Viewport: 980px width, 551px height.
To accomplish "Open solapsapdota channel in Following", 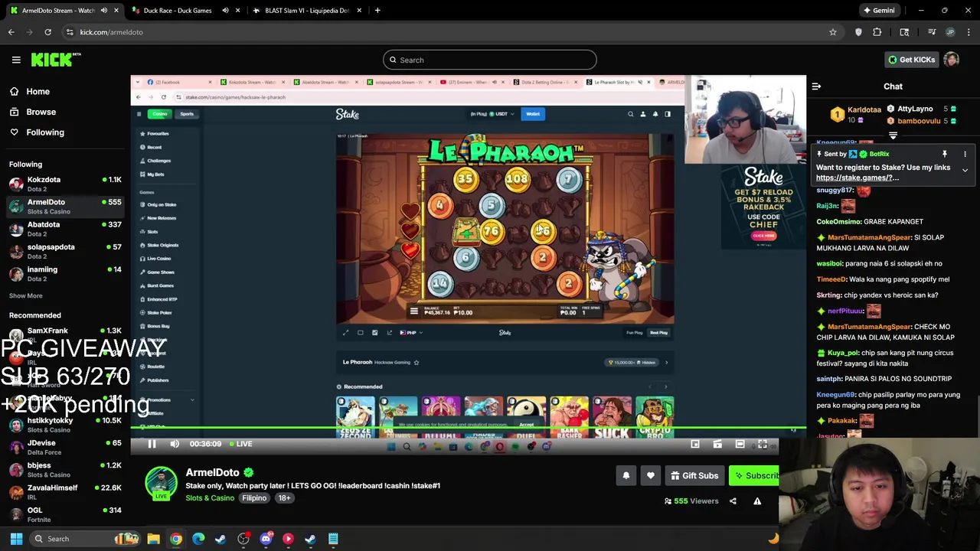I will click(x=65, y=251).
